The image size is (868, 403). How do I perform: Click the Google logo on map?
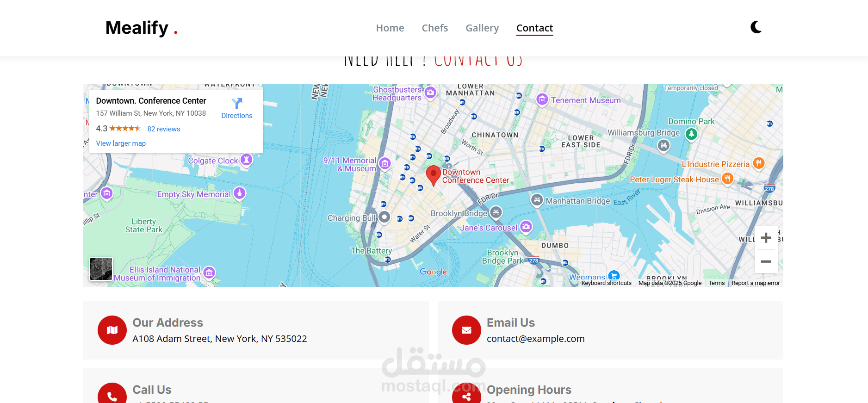pos(434,272)
